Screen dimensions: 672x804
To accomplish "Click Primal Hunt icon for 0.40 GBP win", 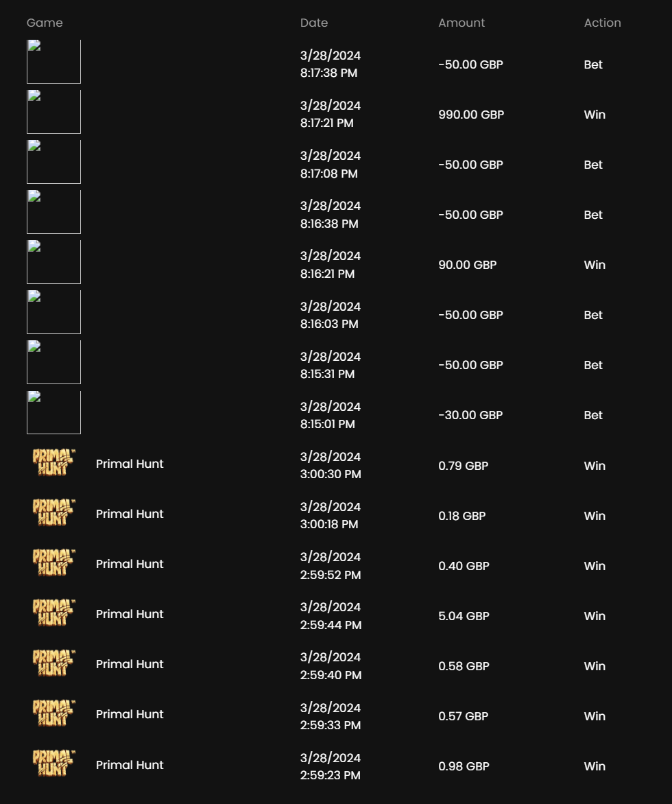I will pyautogui.click(x=53, y=565).
